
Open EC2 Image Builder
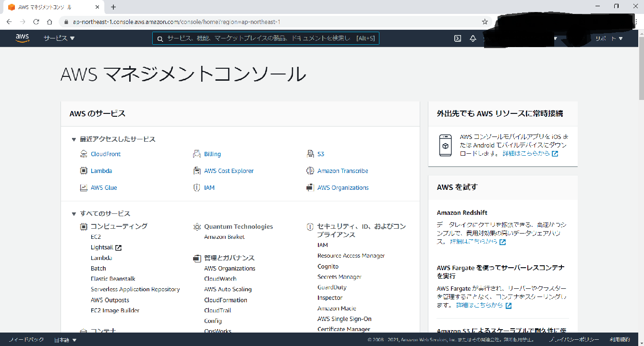click(x=115, y=310)
